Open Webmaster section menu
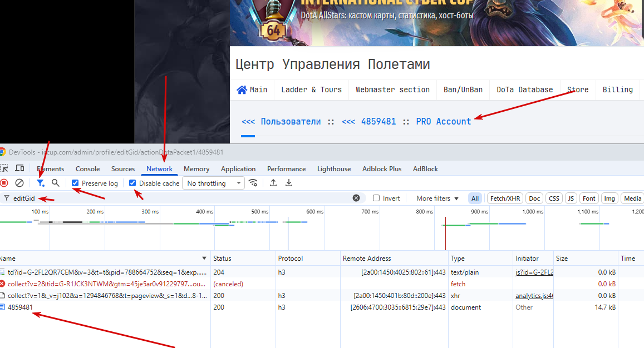644x348 pixels. click(x=392, y=90)
